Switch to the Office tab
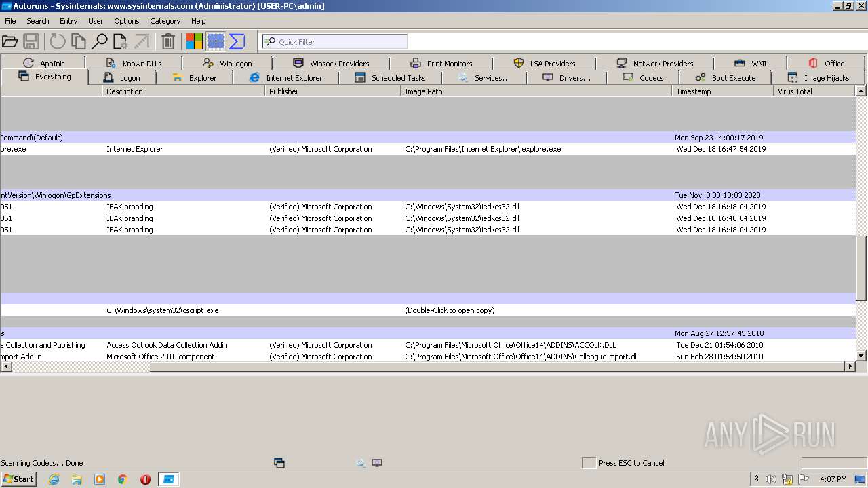868x488 pixels. pyautogui.click(x=827, y=63)
